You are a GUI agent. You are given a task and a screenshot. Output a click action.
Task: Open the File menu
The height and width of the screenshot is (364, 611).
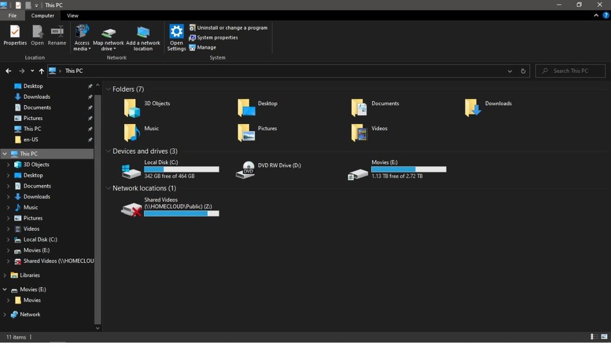pos(12,15)
